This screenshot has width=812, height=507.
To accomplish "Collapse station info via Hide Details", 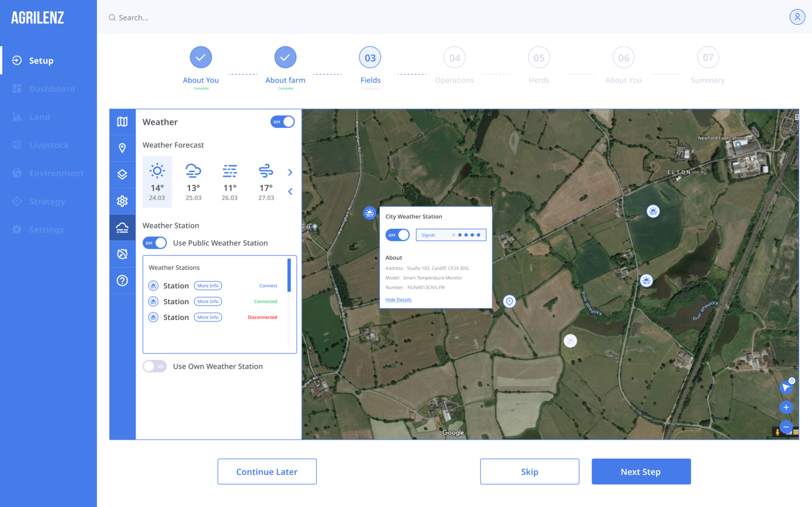I will click(398, 300).
